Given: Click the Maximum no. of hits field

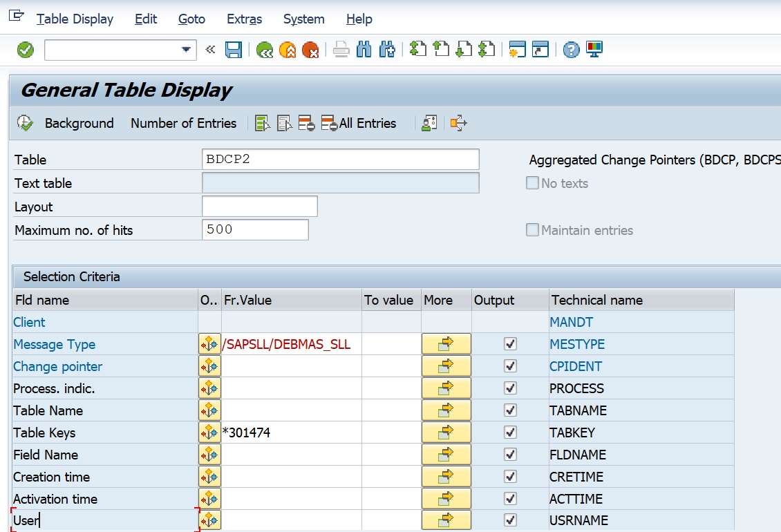Looking at the screenshot, I should 254,229.
